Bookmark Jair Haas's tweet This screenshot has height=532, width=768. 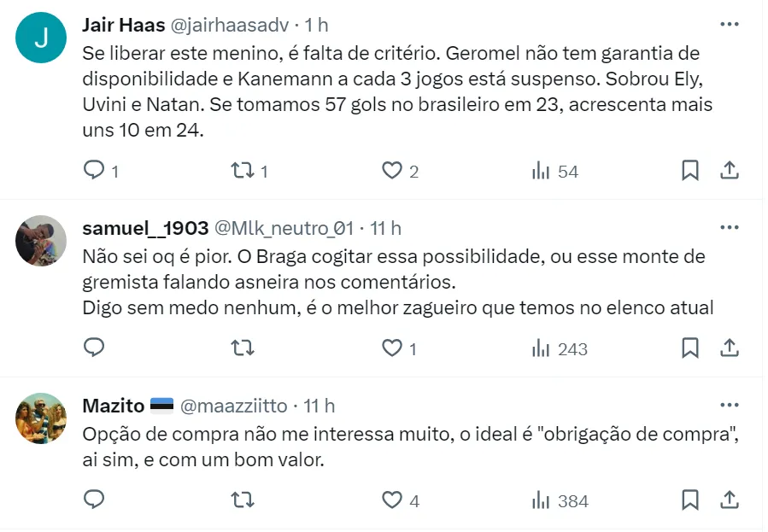tap(690, 171)
